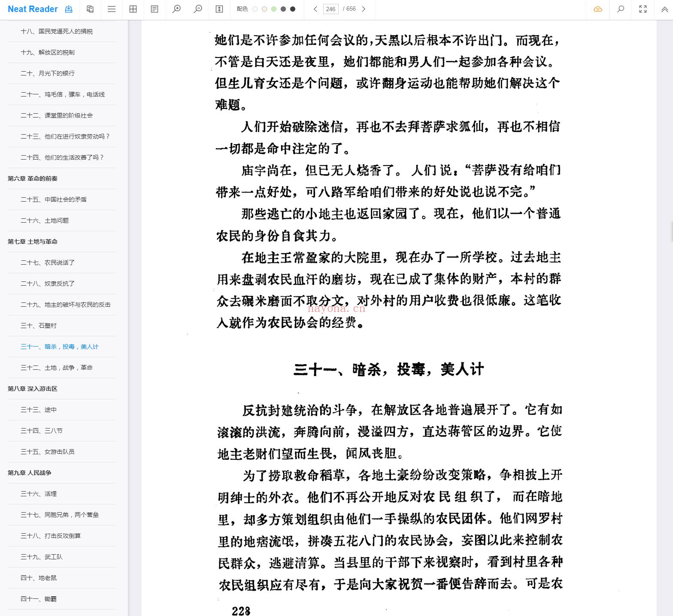
Task: Click the fit-height page icon
Action: point(219,9)
